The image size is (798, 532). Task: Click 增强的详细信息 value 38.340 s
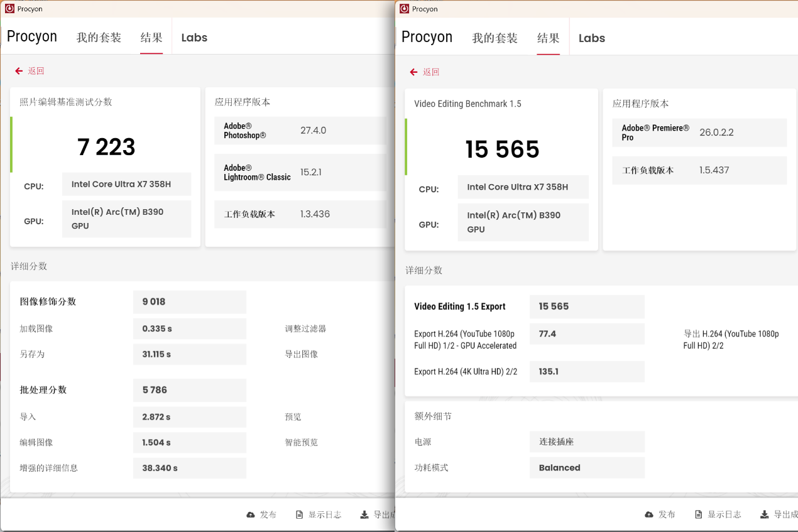click(189, 468)
